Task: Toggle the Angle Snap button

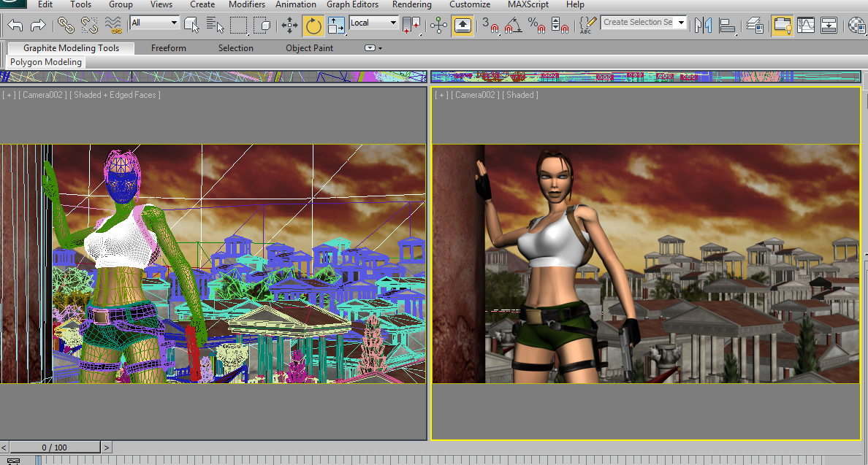Action: pos(514,25)
